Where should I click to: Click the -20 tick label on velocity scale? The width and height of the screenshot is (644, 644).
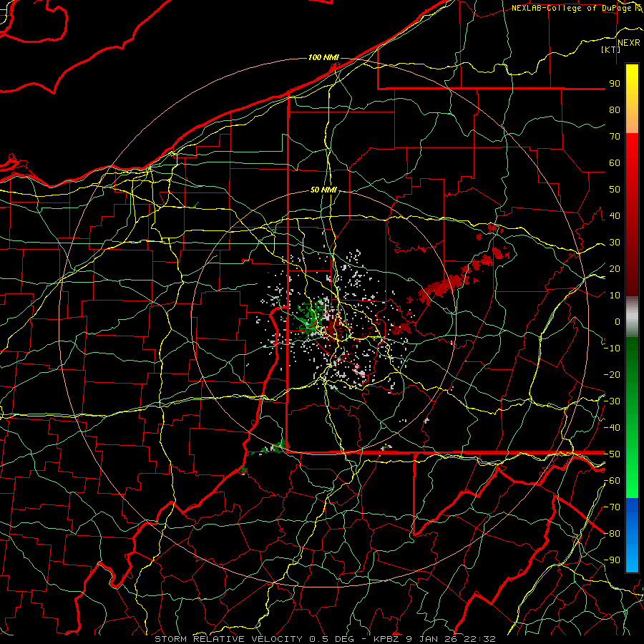click(612, 375)
